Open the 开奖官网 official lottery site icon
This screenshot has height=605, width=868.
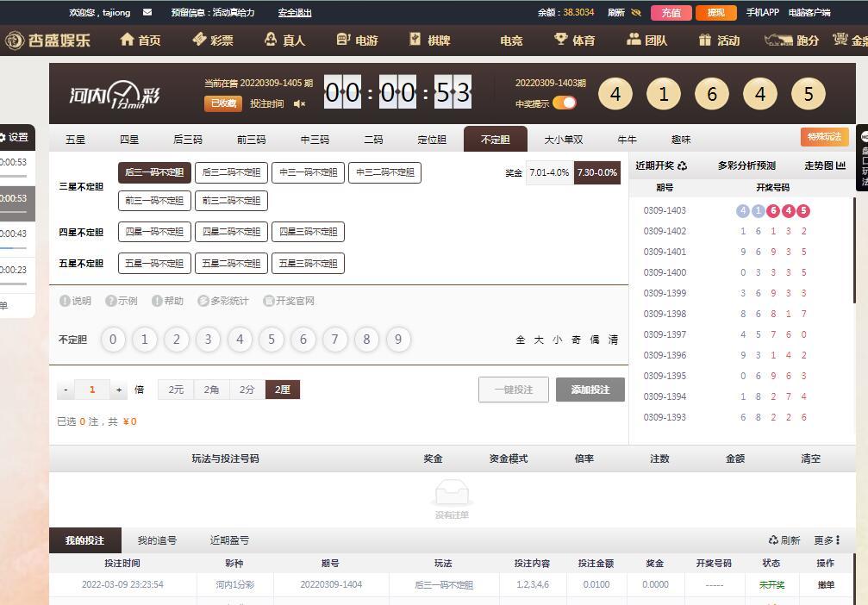[x=270, y=300]
